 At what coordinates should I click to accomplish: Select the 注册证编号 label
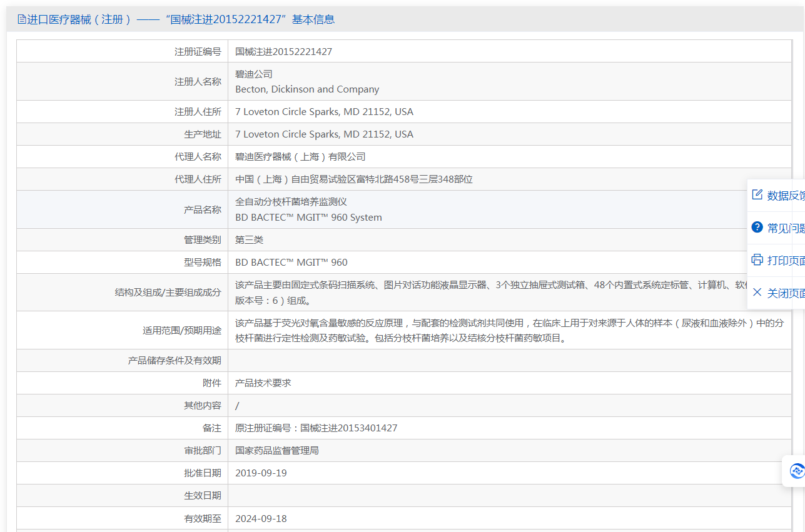tap(198, 51)
